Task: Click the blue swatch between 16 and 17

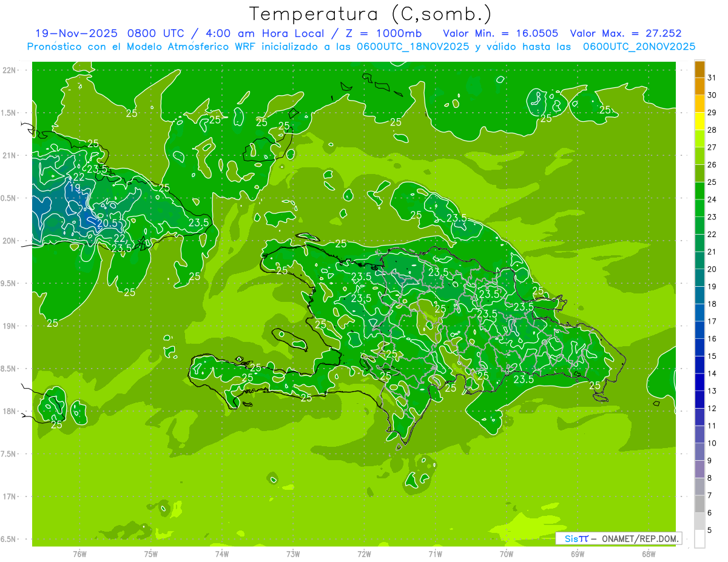Action: (x=699, y=330)
